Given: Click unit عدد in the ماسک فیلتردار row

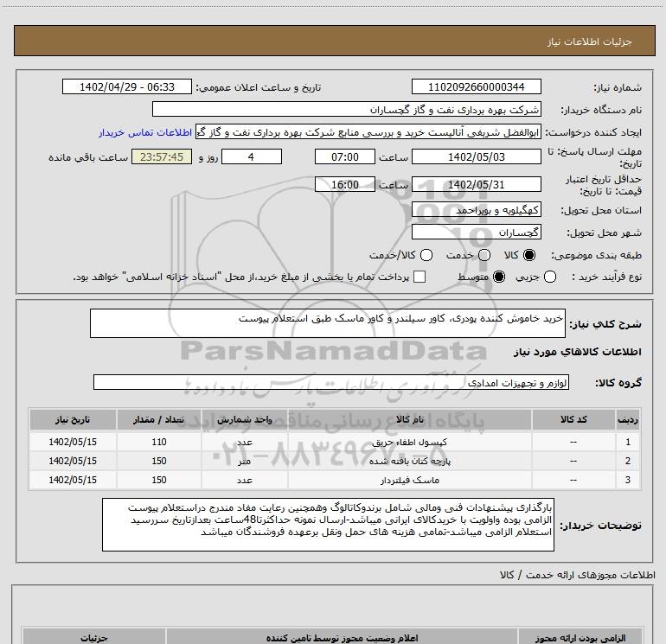Looking at the screenshot, I should coord(244,480).
